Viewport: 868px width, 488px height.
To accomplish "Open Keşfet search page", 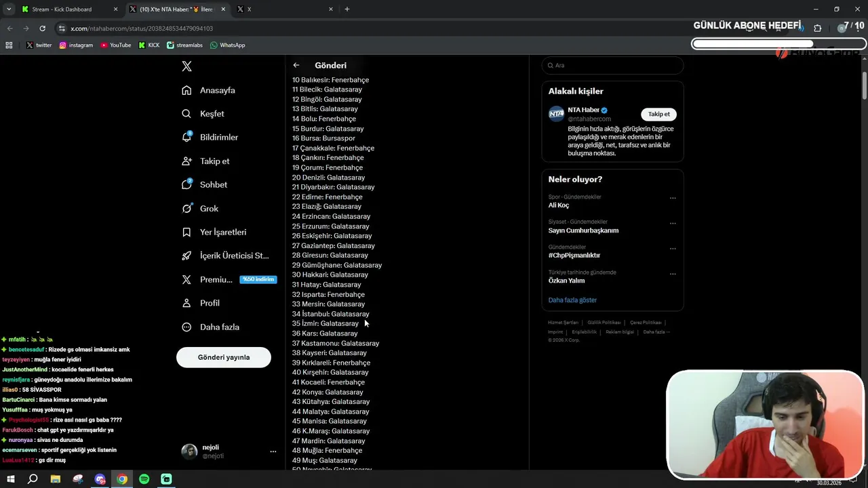I will point(203,114).
